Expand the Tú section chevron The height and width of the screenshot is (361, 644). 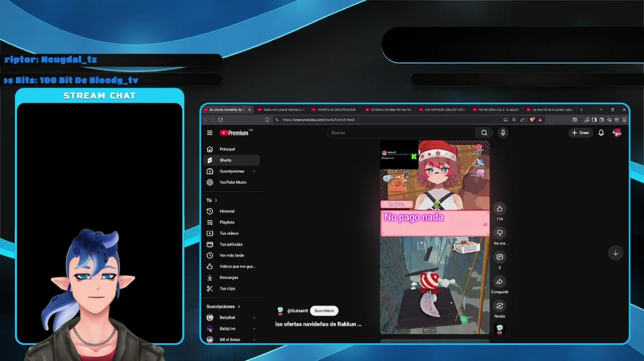tap(216, 200)
